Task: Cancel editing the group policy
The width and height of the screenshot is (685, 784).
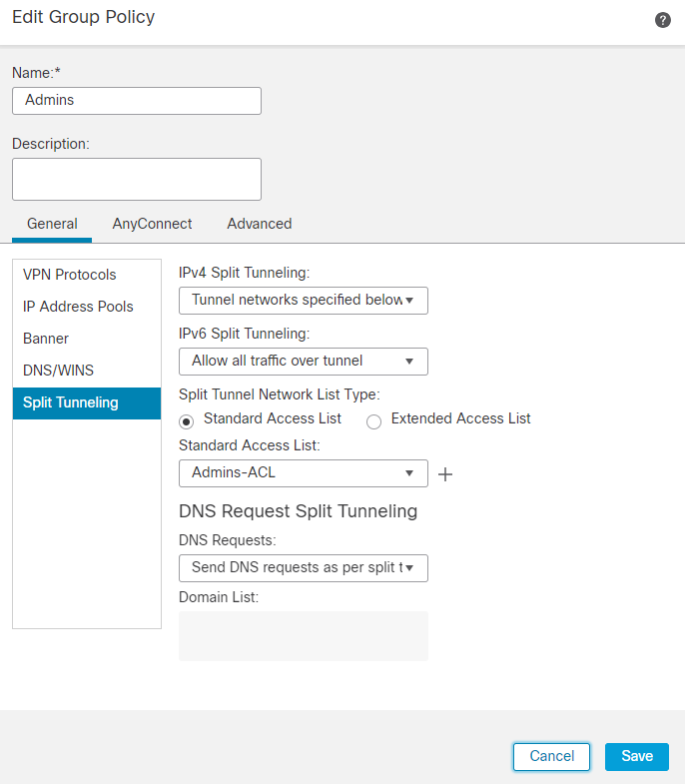Action: [551, 756]
